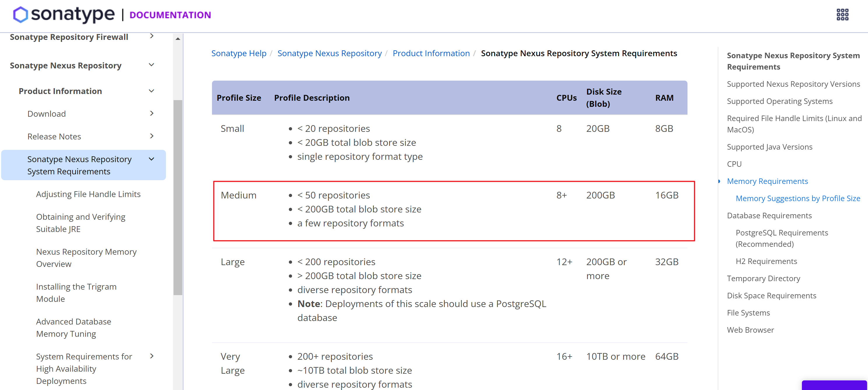The height and width of the screenshot is (390, 868).
Task: Open Sonatype Nexus Repository nav item
Action: [x=66, y=65]
